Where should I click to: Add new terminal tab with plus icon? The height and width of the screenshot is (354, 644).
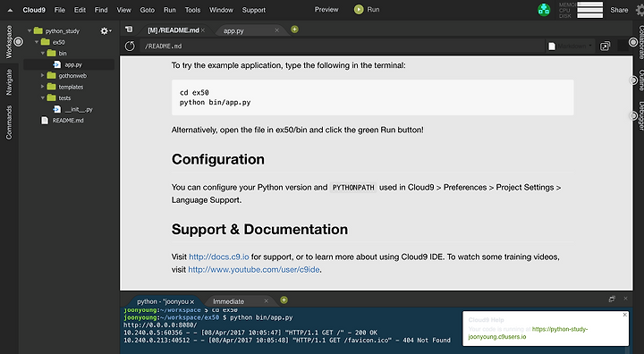284,300
